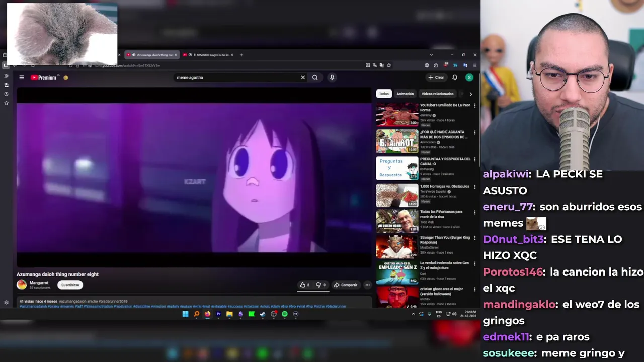This screenshot has height=362, width=644.
Task: Click the Crear button
Action: pos(436,77)
